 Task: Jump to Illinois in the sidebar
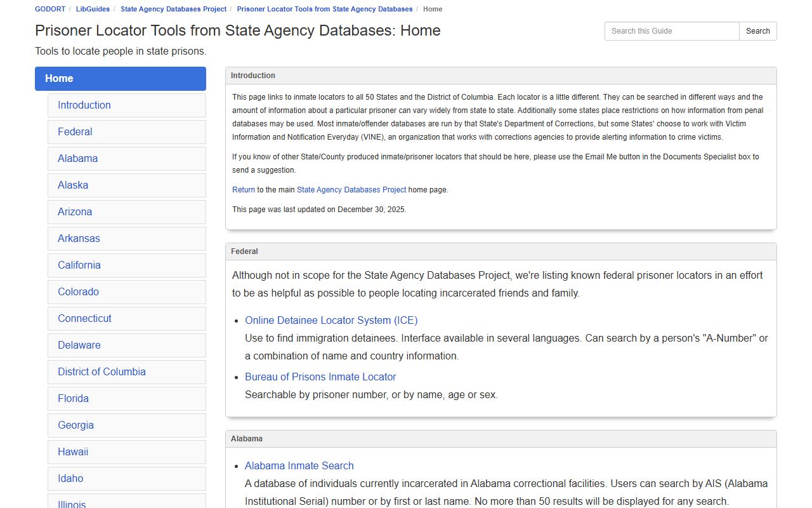click(127, 501)
